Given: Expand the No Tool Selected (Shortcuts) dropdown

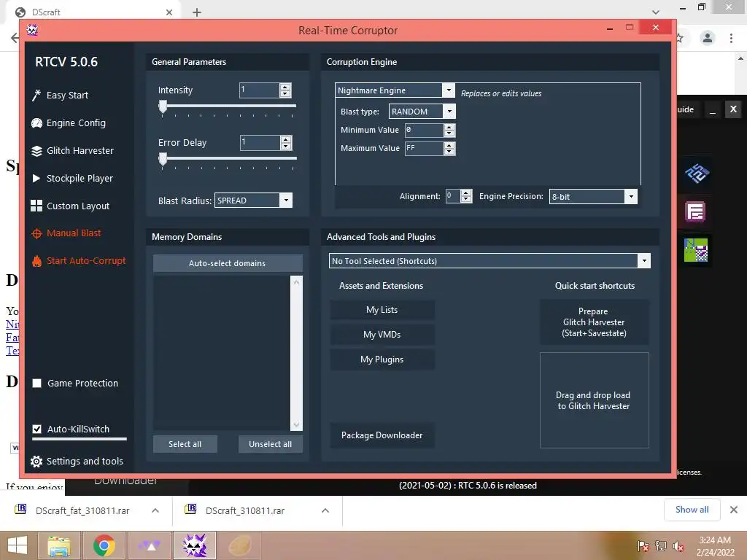Looking at the screenshot, I should pos(644,261).
